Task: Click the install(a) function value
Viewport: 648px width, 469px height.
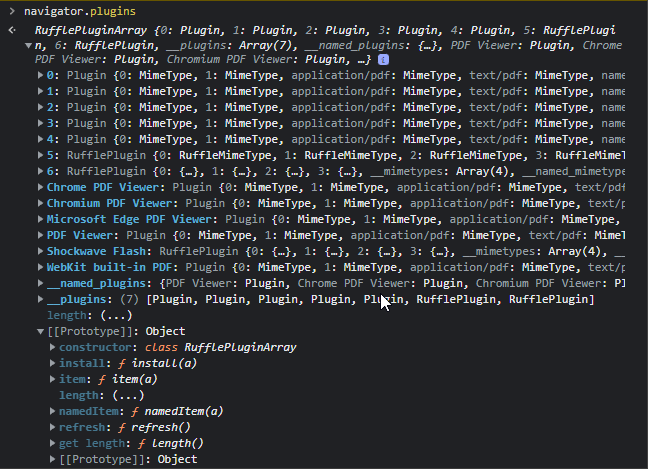Action: click(164, 363)
